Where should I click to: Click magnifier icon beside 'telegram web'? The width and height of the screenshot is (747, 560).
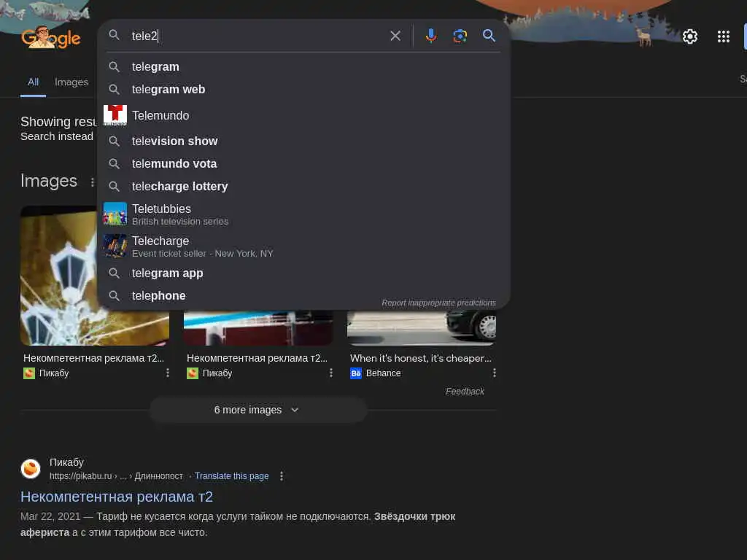[x=114, y=89]
